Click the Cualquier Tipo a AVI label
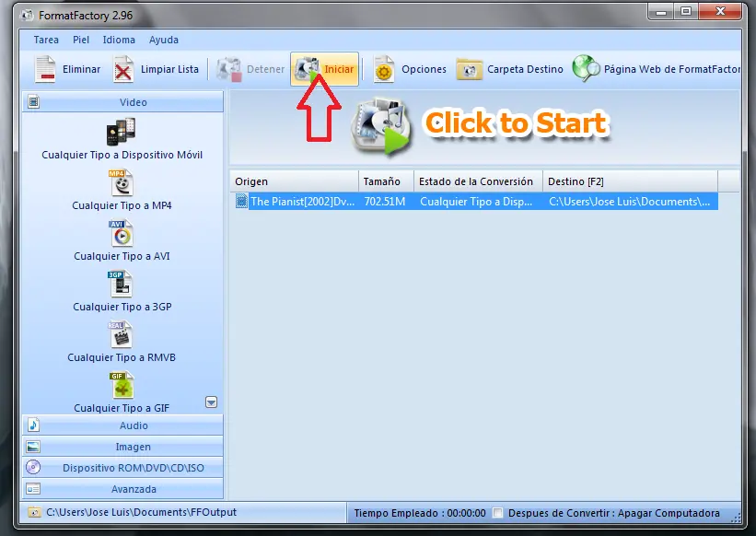Screen dimensions: 756x536 click(122, 256)
